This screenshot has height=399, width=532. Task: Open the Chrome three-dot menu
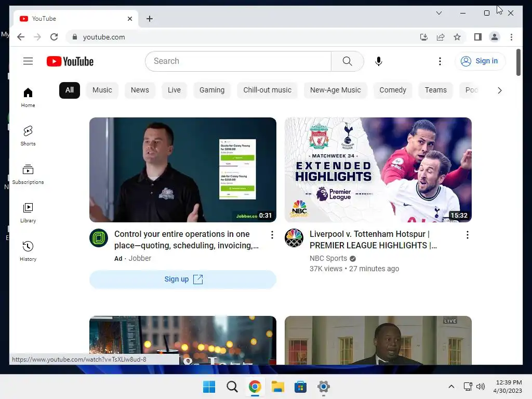pyautogui.click(x=511, y=37)
